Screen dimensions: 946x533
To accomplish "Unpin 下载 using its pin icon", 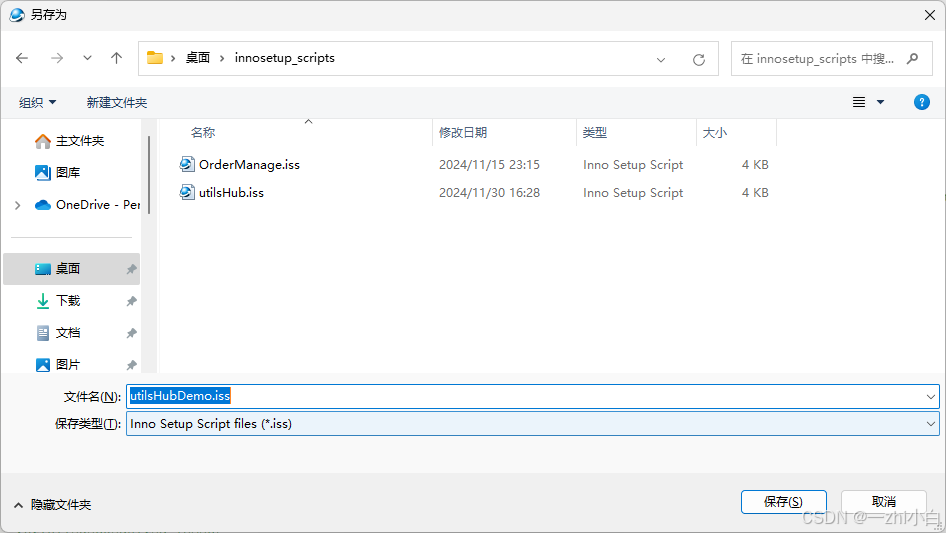I will [131, 301].
